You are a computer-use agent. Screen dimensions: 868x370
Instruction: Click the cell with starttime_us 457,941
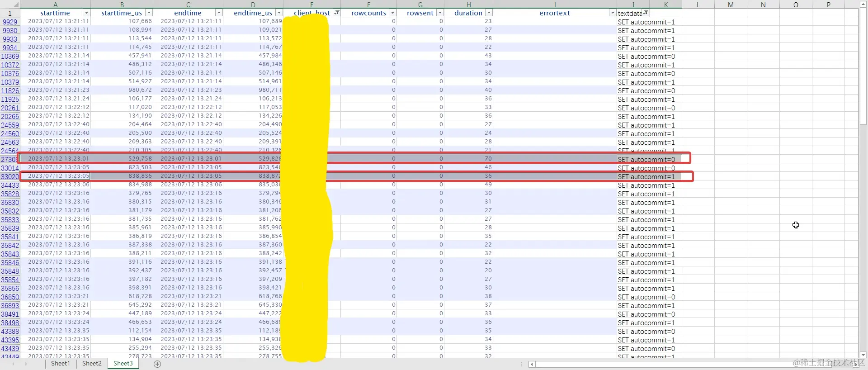[122, 56]
